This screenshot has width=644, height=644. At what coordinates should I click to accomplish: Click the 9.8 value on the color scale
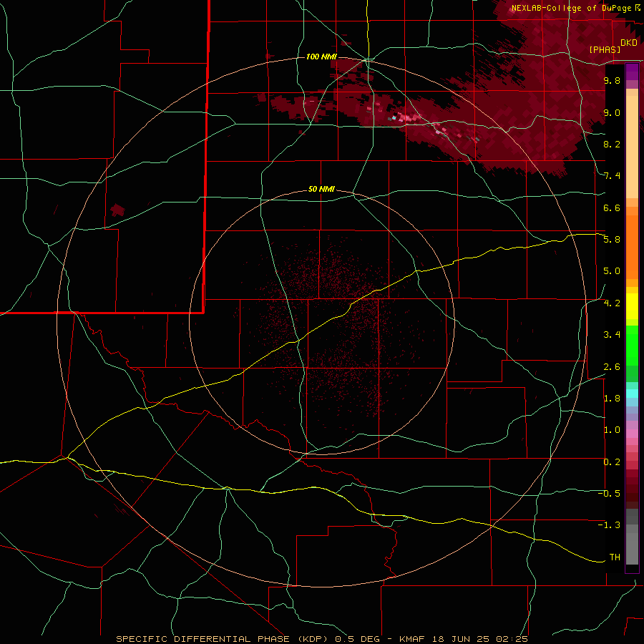tap(612, 81)
